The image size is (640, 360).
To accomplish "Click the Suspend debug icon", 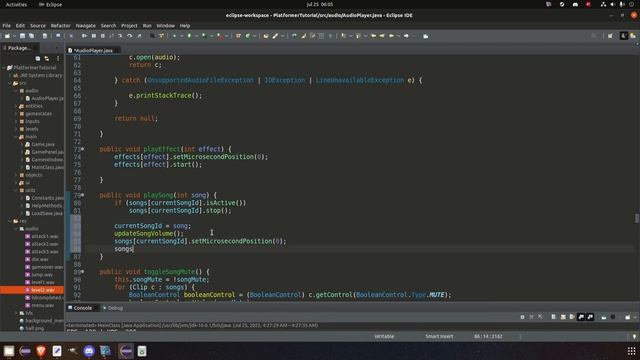I will (94, 36).
